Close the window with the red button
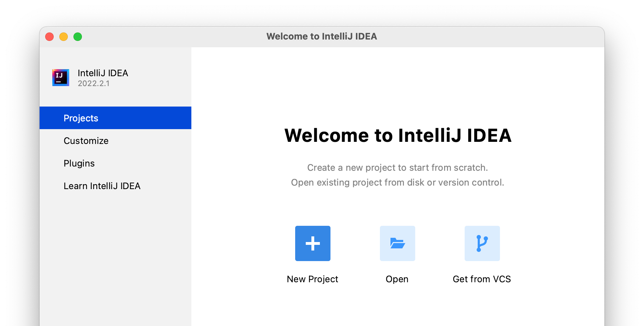 [x=49, y=37]
